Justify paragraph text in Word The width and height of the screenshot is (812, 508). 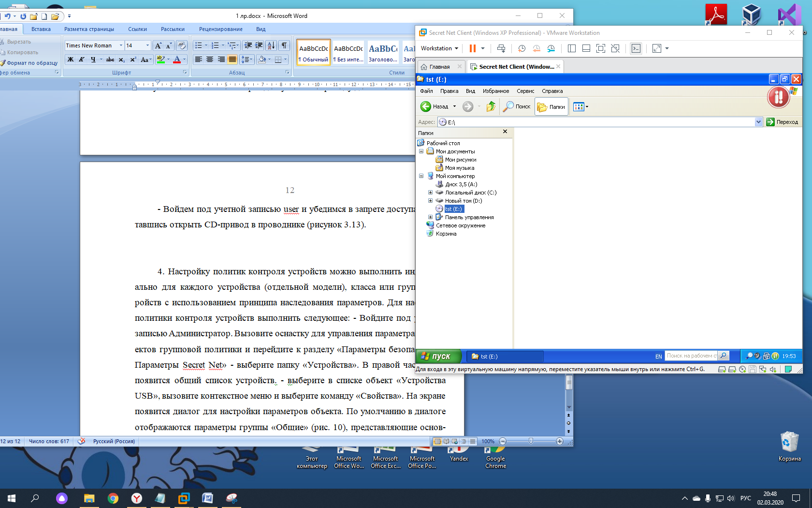point(232,60)
